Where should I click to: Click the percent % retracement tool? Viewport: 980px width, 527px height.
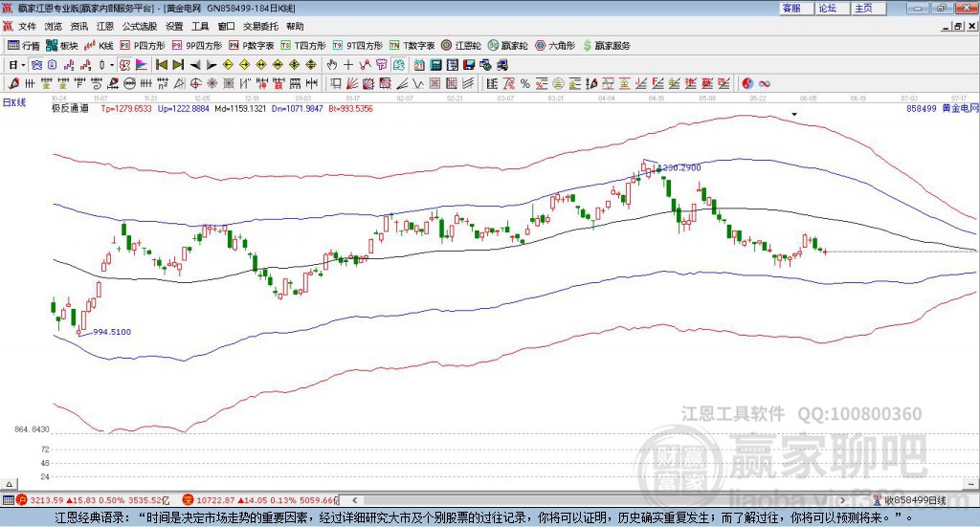coord(525,83)
